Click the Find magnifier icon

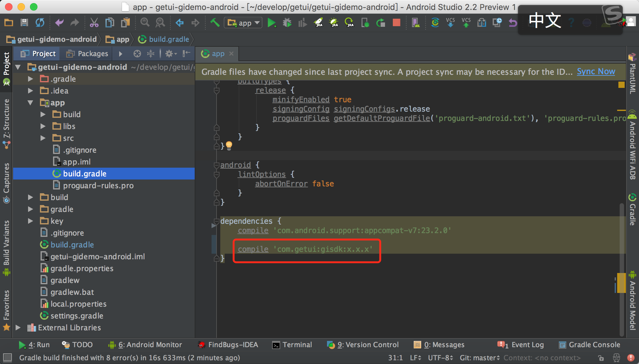(144, 23)
